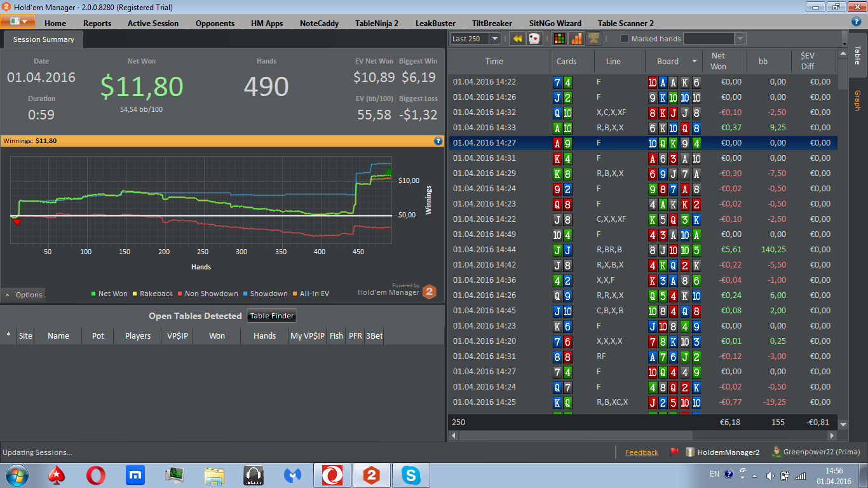This screenshot has height=488, width=868.
Task: Open Windows Explorer folder in taskbar
Action: click(214, 475)
